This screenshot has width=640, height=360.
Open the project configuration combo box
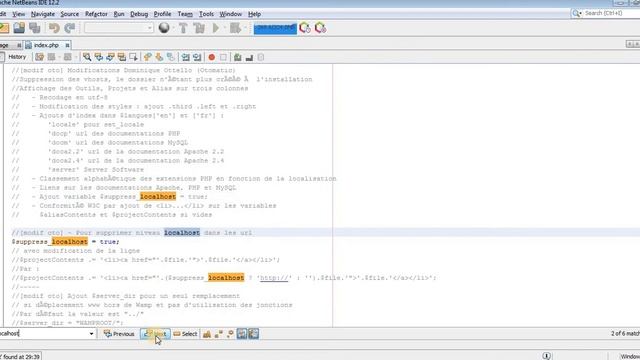tap(119, 28)
